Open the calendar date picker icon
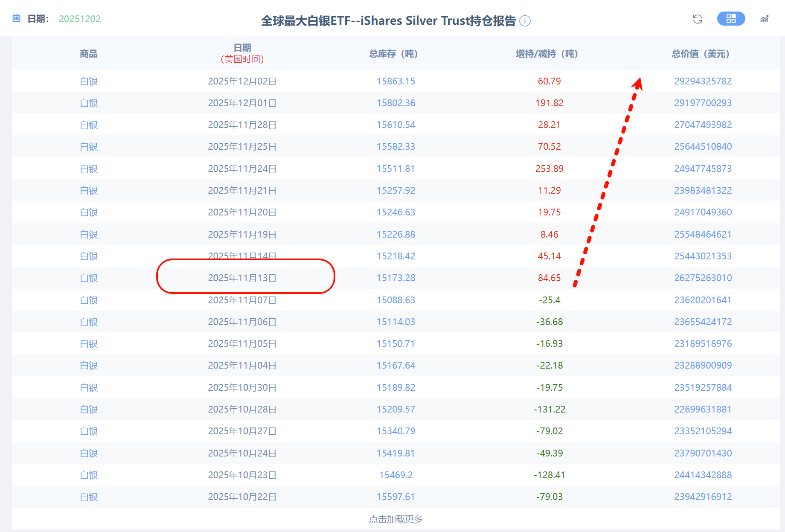This screenshot has width=785, height=532. (x=17, y=18)
